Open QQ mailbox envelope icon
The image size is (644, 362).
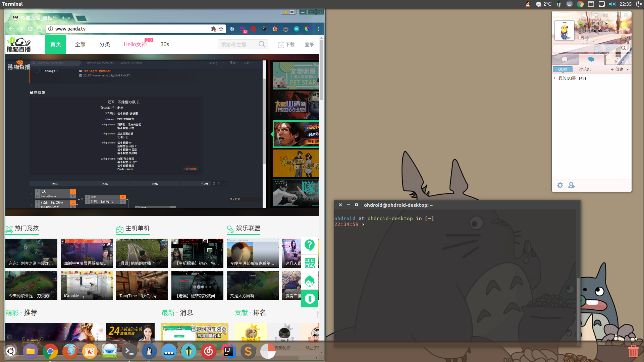pyautogui.click(x=581, y=38)
